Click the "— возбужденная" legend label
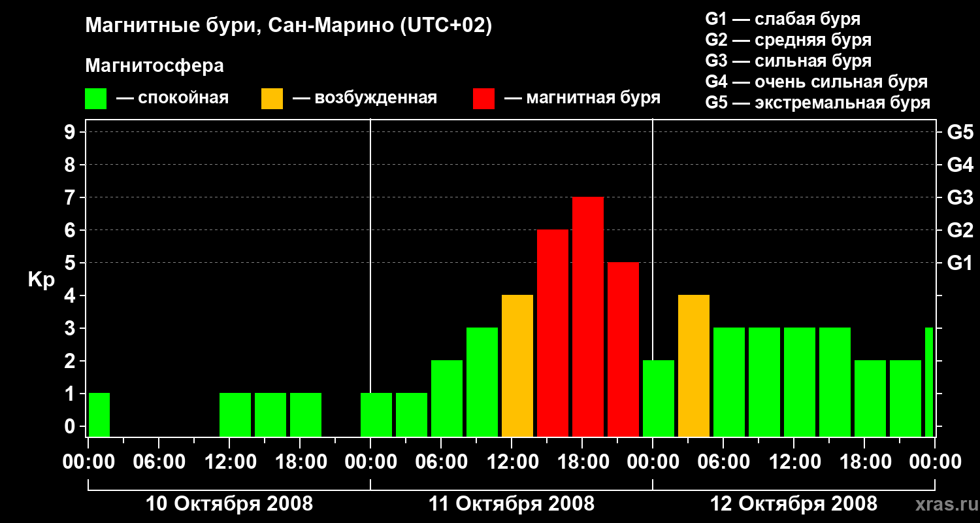980x523 pixels. 365,98
